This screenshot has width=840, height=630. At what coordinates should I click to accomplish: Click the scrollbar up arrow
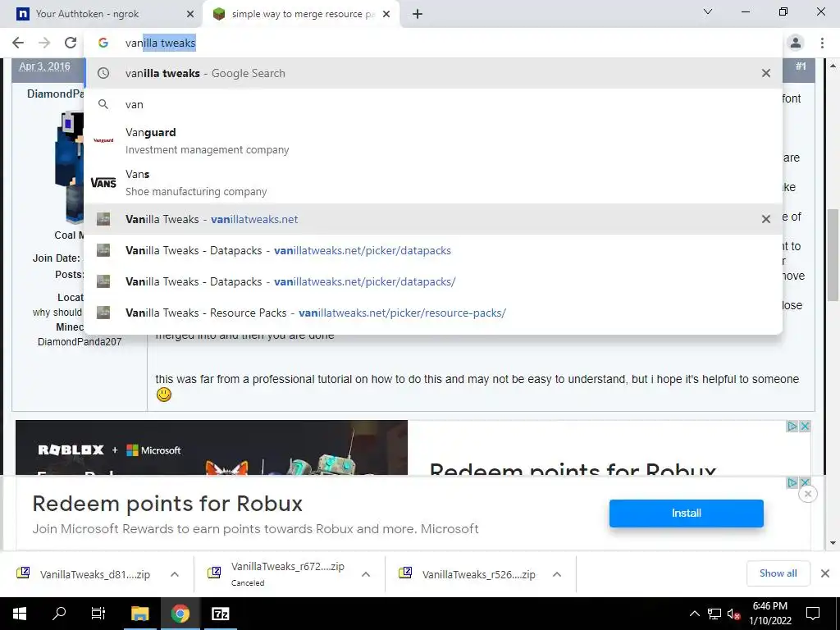833,66
